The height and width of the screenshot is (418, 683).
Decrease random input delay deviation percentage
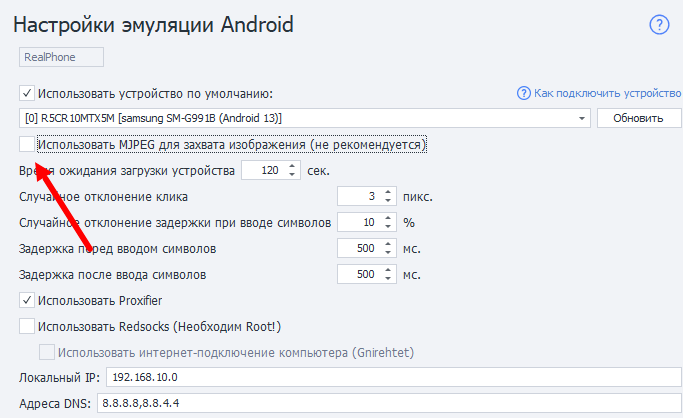(x=389, y=227)
